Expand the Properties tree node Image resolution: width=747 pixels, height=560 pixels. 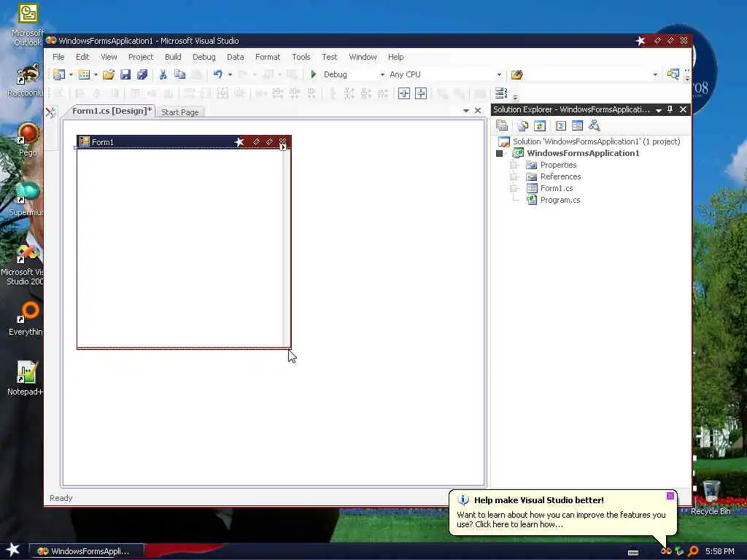click(514, 165)
